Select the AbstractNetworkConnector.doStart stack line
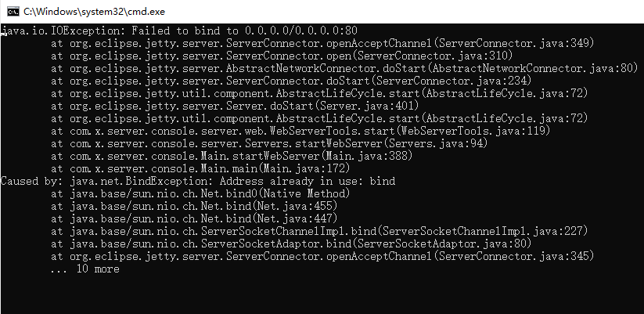644x314 pixels. 344,68
